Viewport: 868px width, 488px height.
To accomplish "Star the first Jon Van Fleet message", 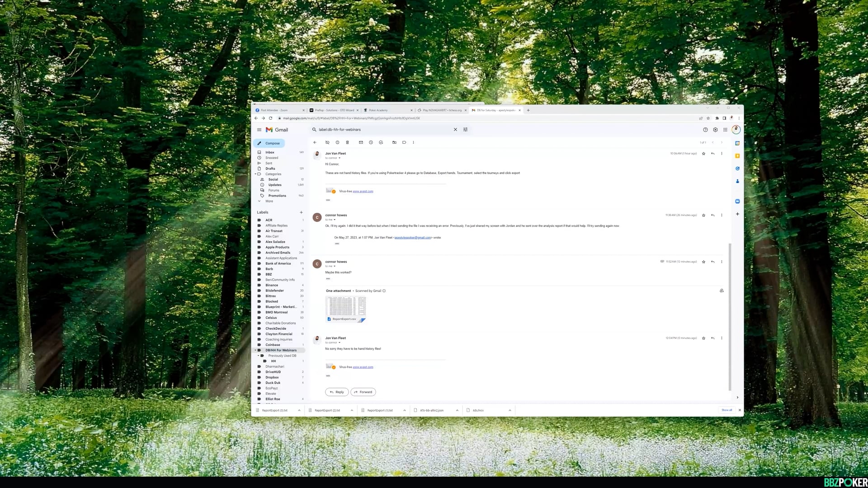I will click(x=703, y=154).
